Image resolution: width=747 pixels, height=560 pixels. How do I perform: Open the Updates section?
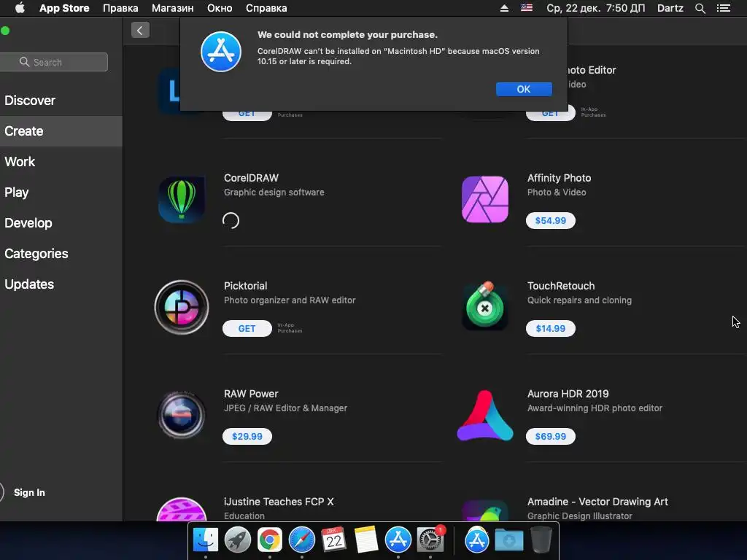point(29,284)
